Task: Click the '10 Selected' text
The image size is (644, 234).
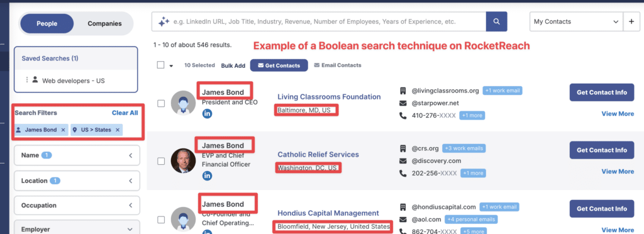Action: [199, 65]
